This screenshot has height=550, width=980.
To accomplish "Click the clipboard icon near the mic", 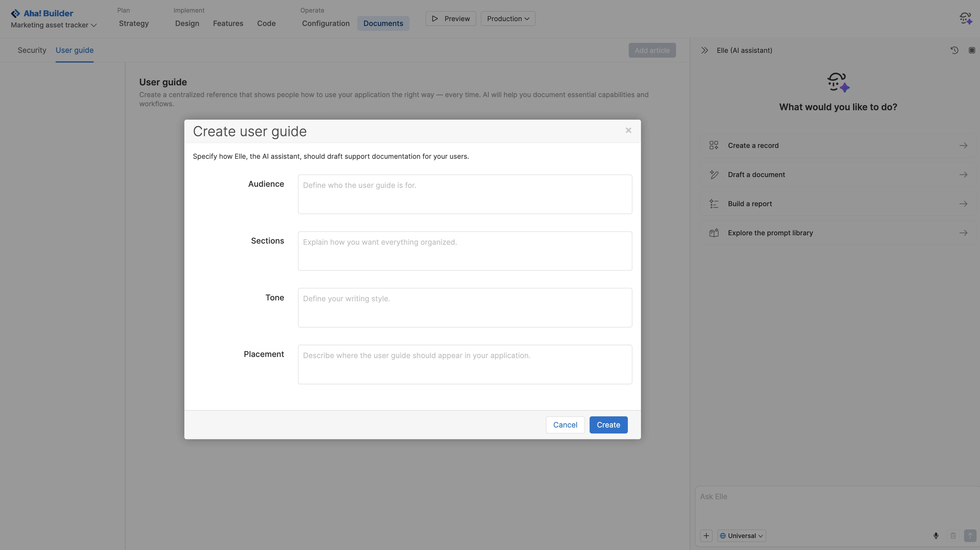I will (x=953, y=535).
